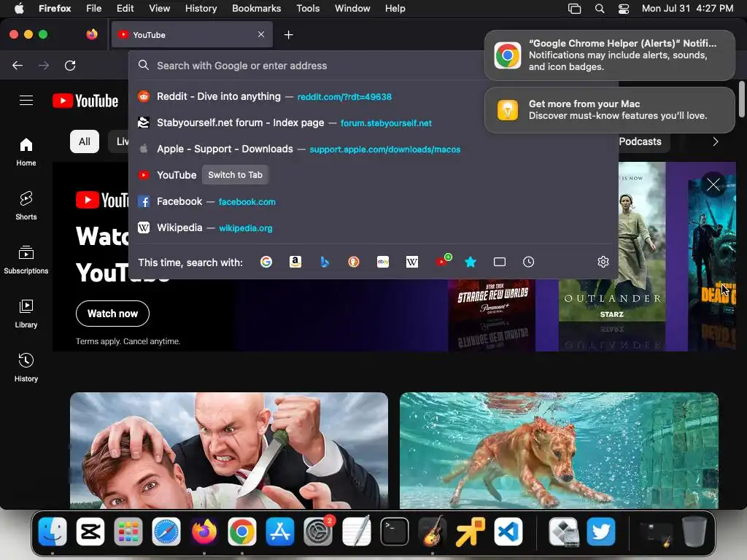The image size is (747, 560).
Task: Open Google Chrome Helper notification
Action: click(x=610, y=55)
